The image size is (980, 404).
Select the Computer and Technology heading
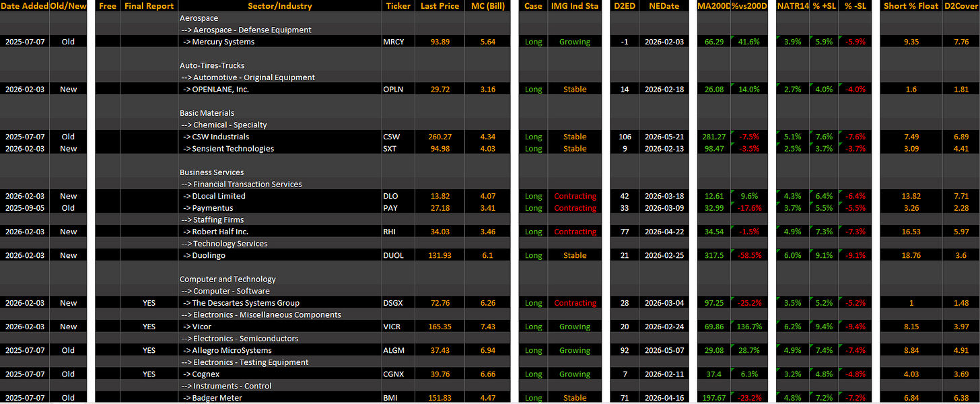[228, 279]
